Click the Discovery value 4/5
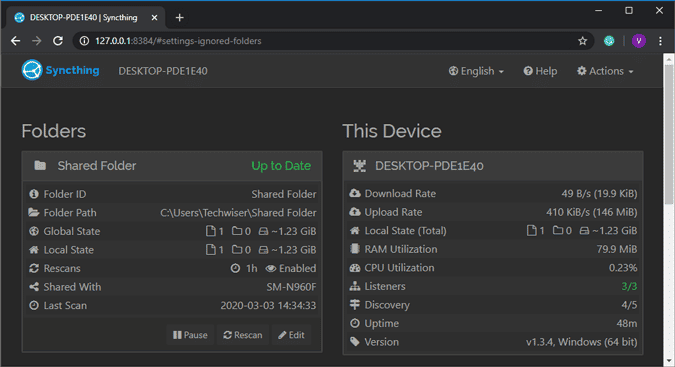Viewport: 675px width, 367px height. tap(629, 305)
